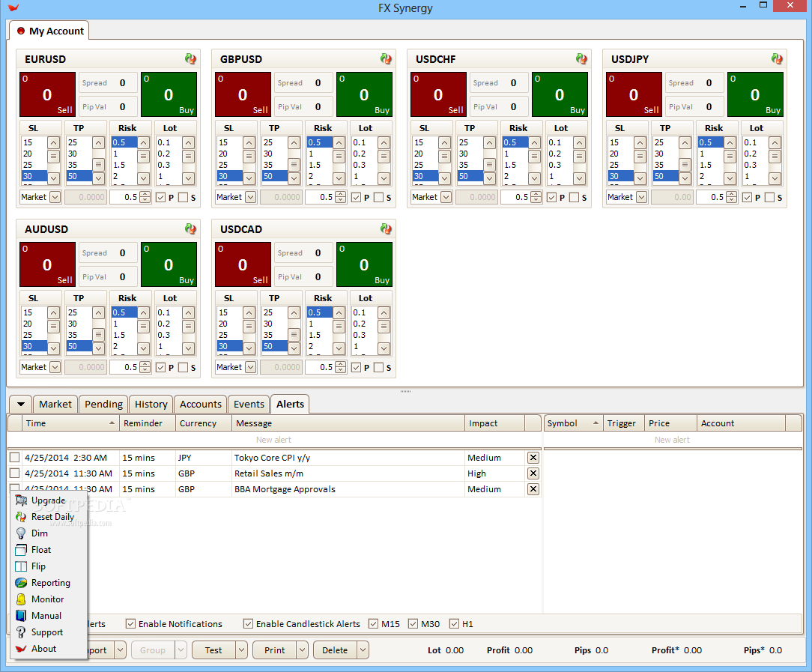
Task: Click the EURUSD SL list scroll-down arrow
Action: [x=54, y=178]
